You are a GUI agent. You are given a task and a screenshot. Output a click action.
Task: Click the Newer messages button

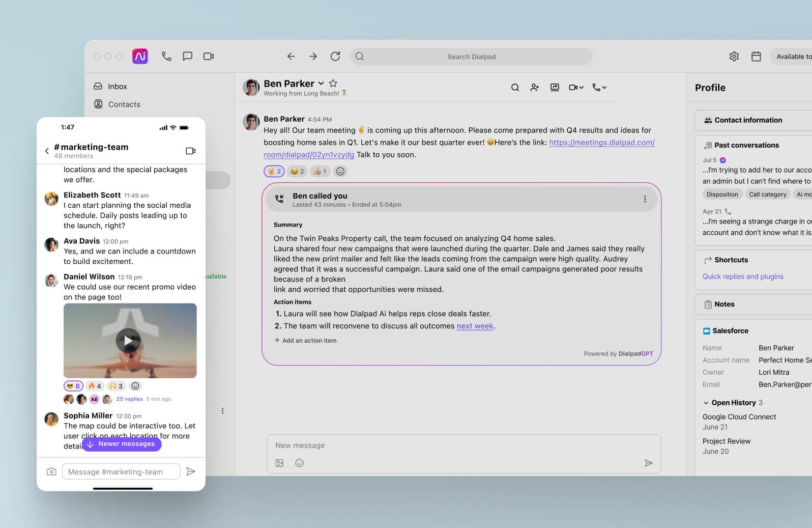click(x=122, y=444)
